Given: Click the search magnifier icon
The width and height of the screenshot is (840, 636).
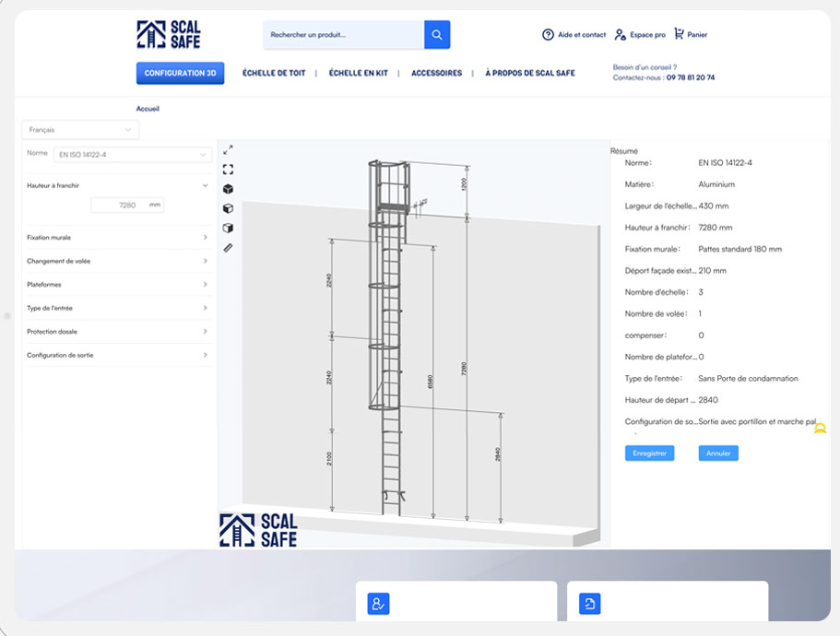Looking at the screenshot, I should point(436,34).
